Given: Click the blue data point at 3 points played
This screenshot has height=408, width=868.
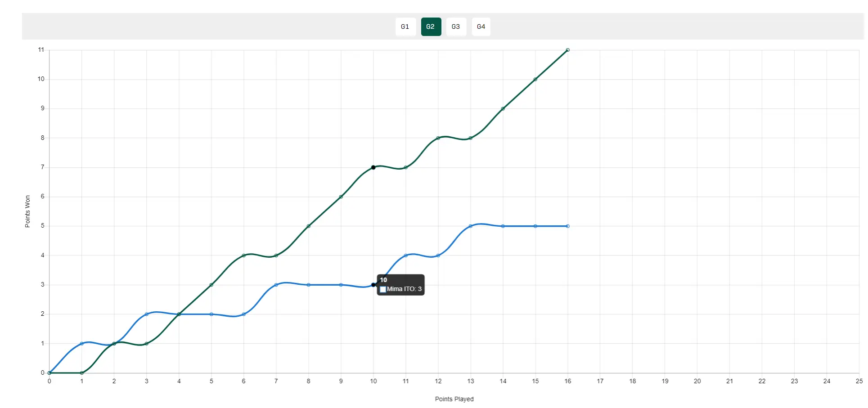Looking at the screenshot, I should point(146,314).
